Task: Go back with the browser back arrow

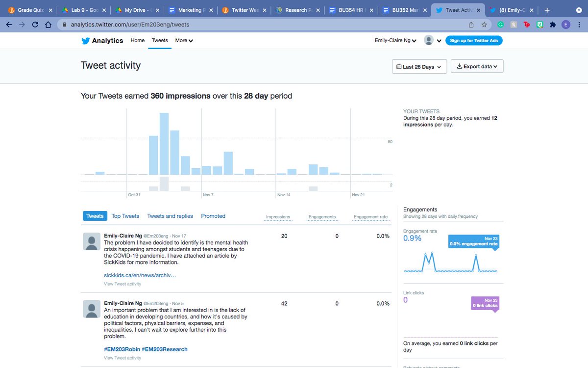Action: pyautogui.click(x=9, y=25)
